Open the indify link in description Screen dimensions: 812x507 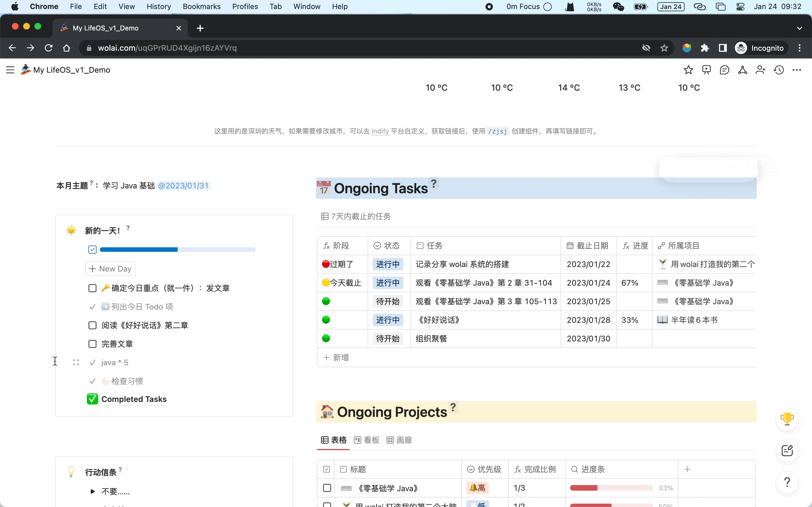380,131
